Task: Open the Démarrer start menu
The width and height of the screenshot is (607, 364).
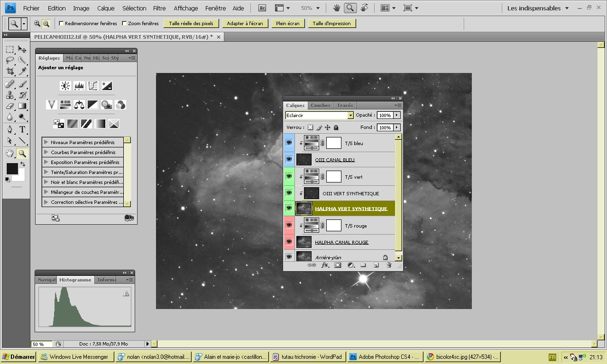Action: coord(18,357)
